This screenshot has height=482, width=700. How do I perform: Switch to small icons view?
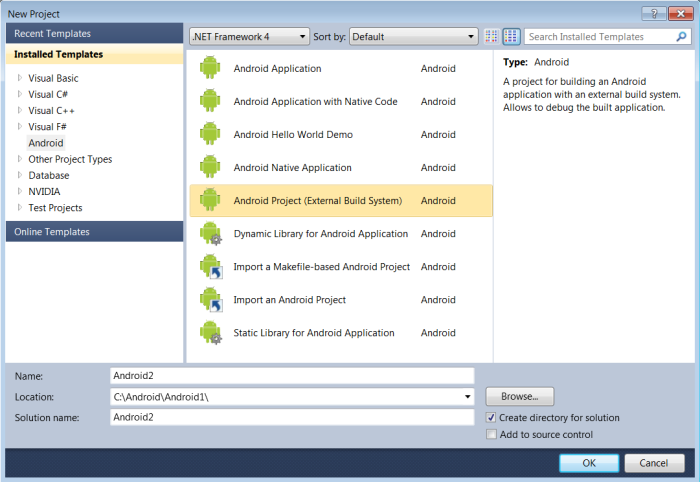(x=492, y=37)
